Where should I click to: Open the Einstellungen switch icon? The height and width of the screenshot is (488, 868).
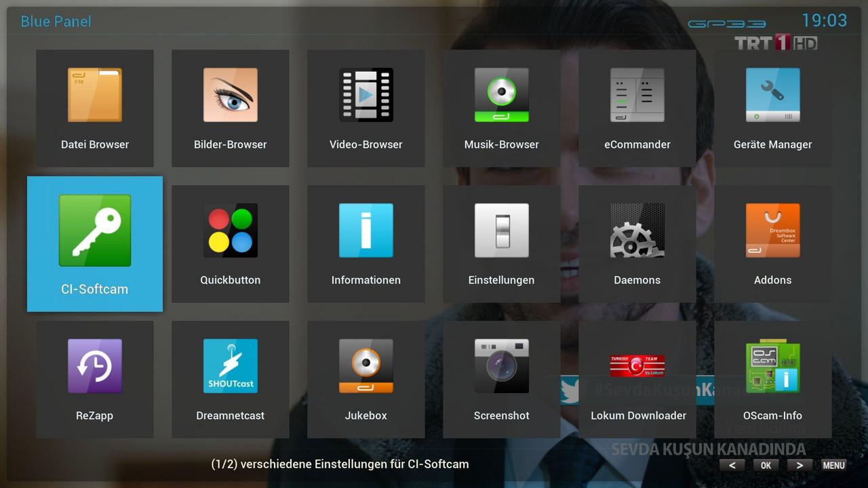[502, 230]
